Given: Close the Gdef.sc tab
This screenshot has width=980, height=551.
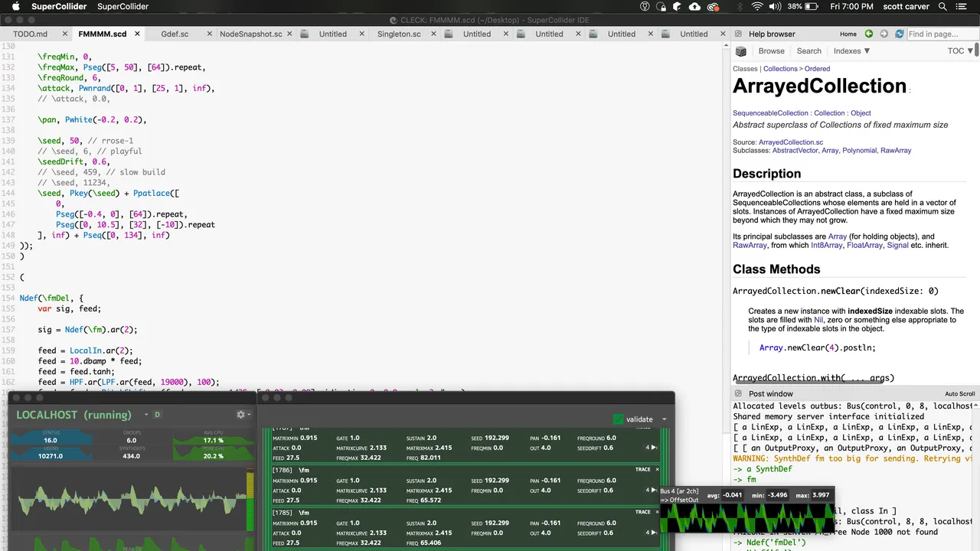Looking at the screenshot, I should (x=210, y=34).
